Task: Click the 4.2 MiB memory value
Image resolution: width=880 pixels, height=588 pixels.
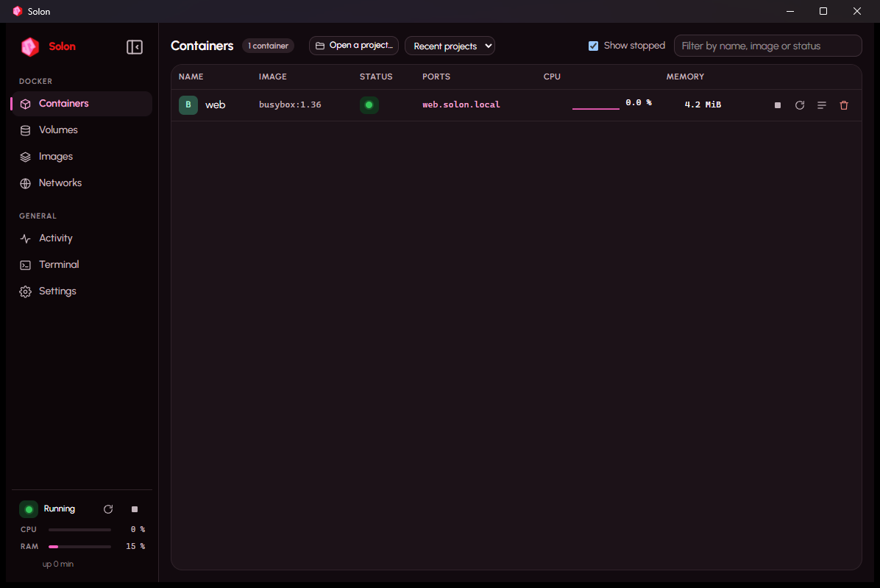Action: (x=703, y=105)
